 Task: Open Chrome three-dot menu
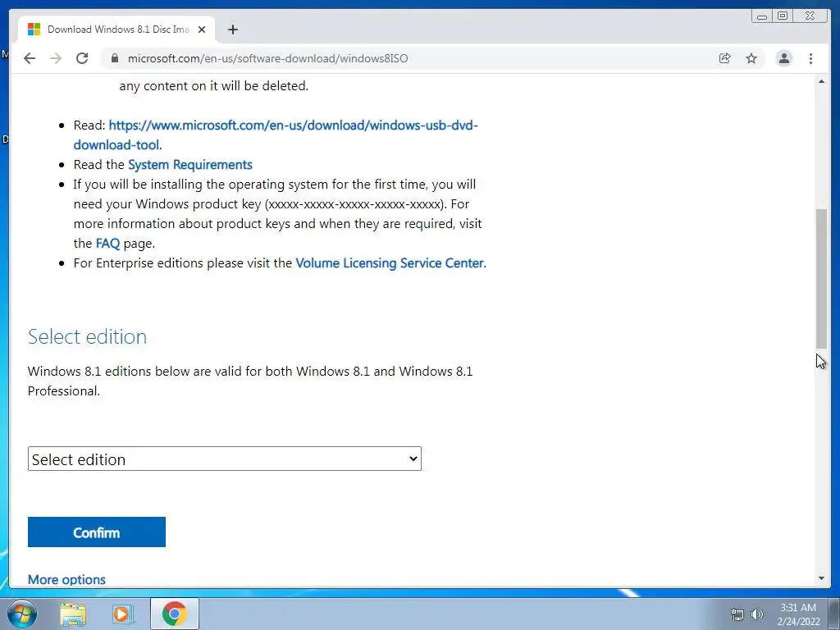[810, 58]
